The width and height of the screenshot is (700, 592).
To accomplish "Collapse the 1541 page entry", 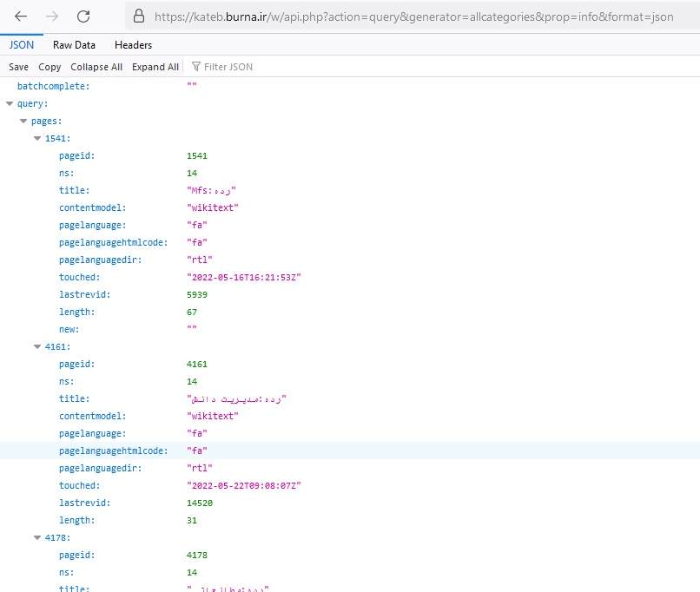I will point(37,139).
